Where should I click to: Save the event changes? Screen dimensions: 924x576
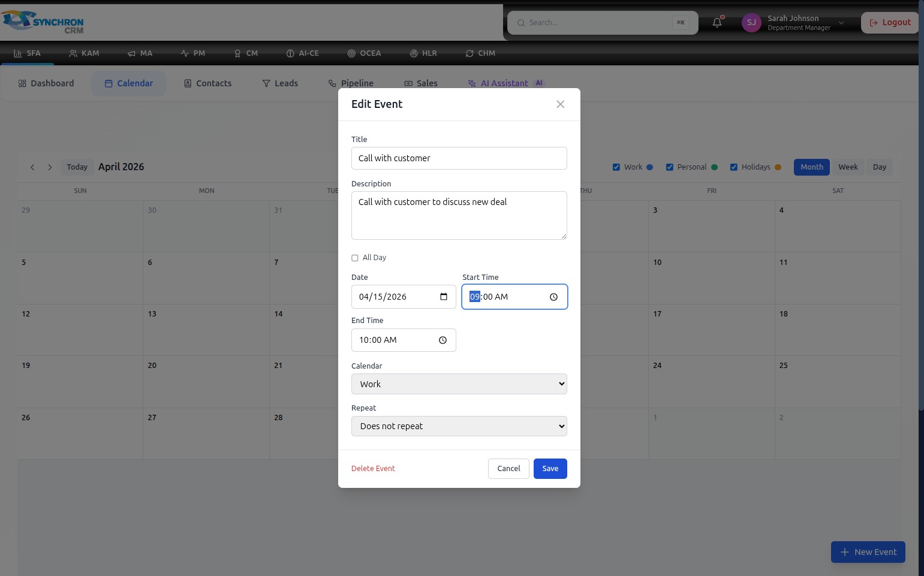pos(550,469)
